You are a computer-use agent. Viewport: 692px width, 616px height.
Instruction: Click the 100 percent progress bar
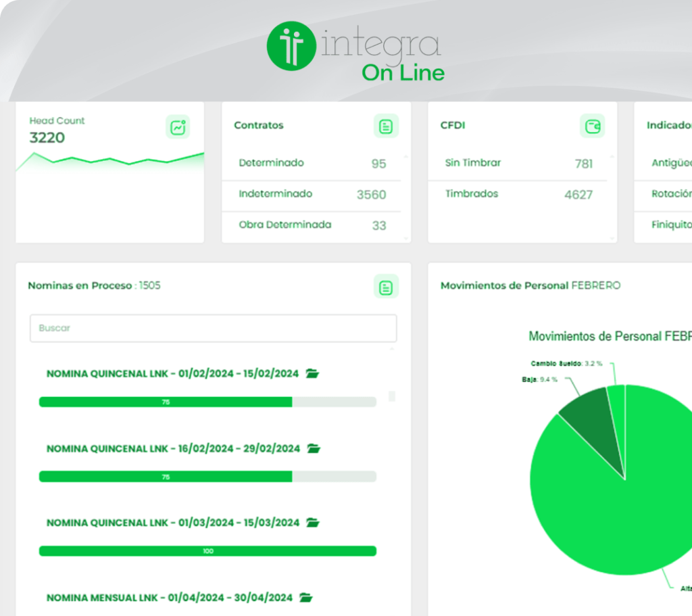tap(207, 551)
